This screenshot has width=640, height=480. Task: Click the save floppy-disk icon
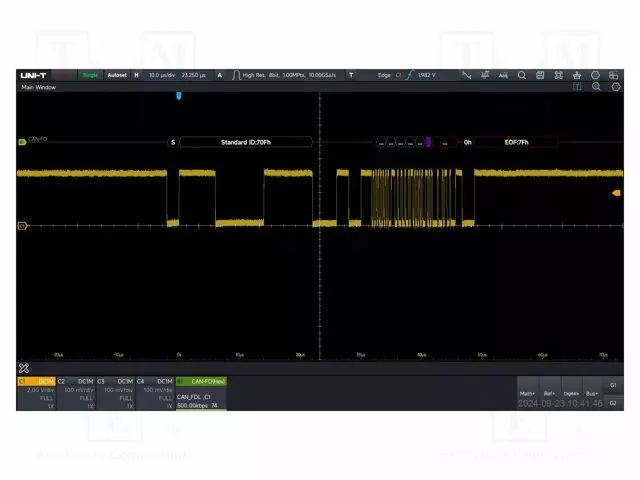pos(540,75)
